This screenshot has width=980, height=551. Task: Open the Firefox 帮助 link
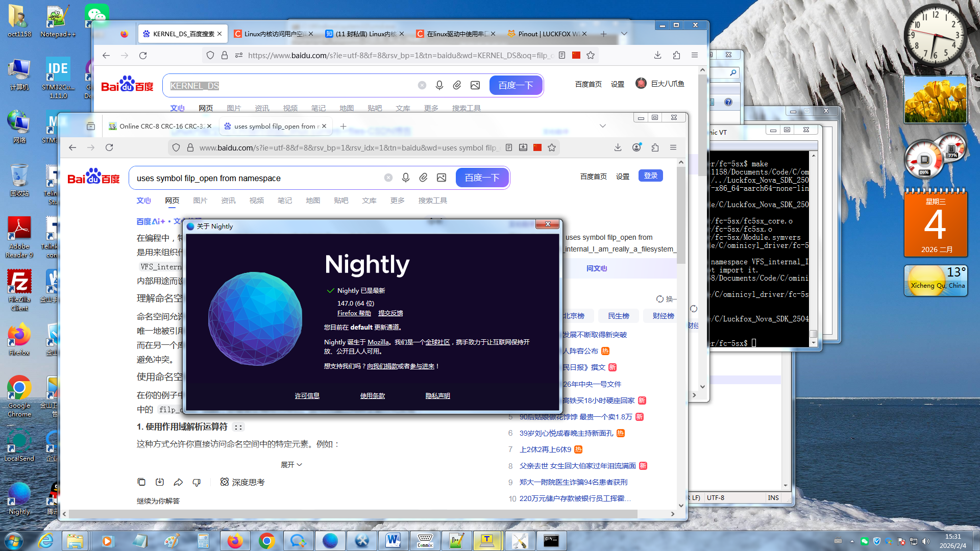(354, 313)
